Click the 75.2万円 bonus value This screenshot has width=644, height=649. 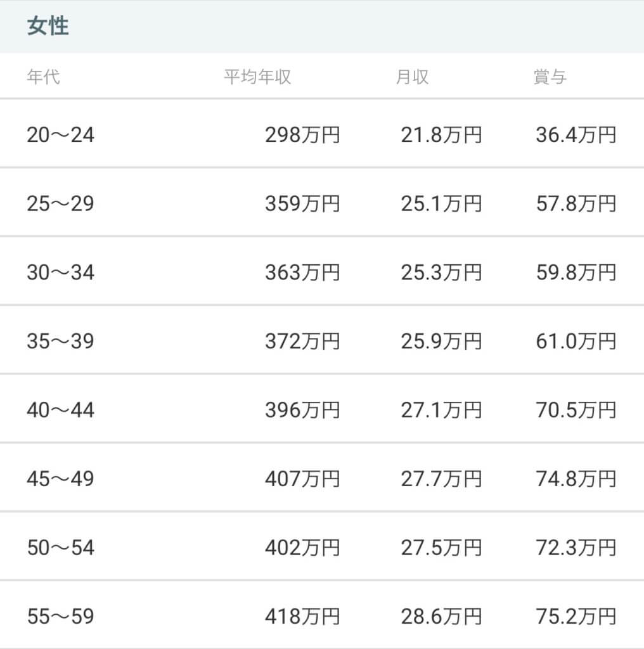[x=576, y=616]
